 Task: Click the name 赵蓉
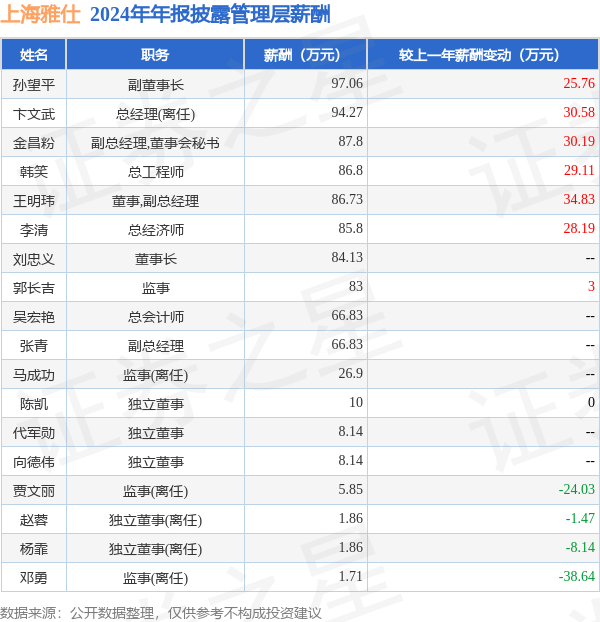(x=34, y=520)
